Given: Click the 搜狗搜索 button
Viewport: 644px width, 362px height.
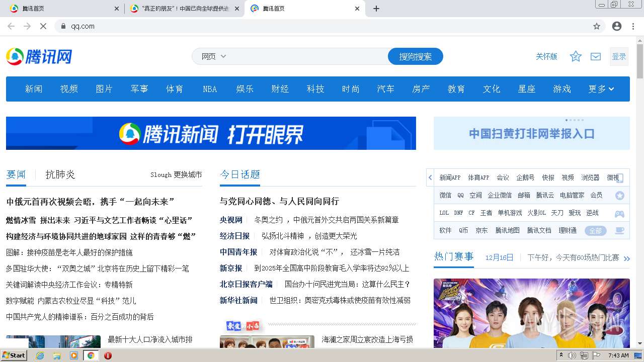Looking at the screenshot, I should coord(416,56).
